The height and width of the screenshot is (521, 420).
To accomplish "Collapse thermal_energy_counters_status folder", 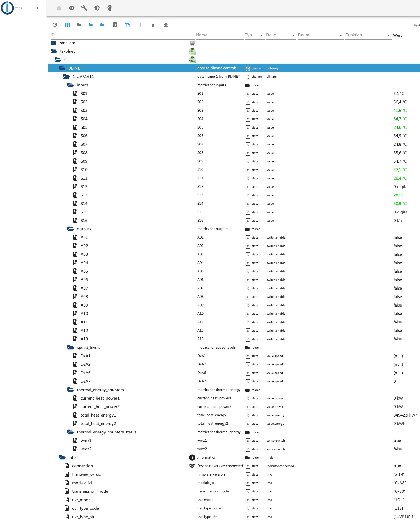I will 71,432.
